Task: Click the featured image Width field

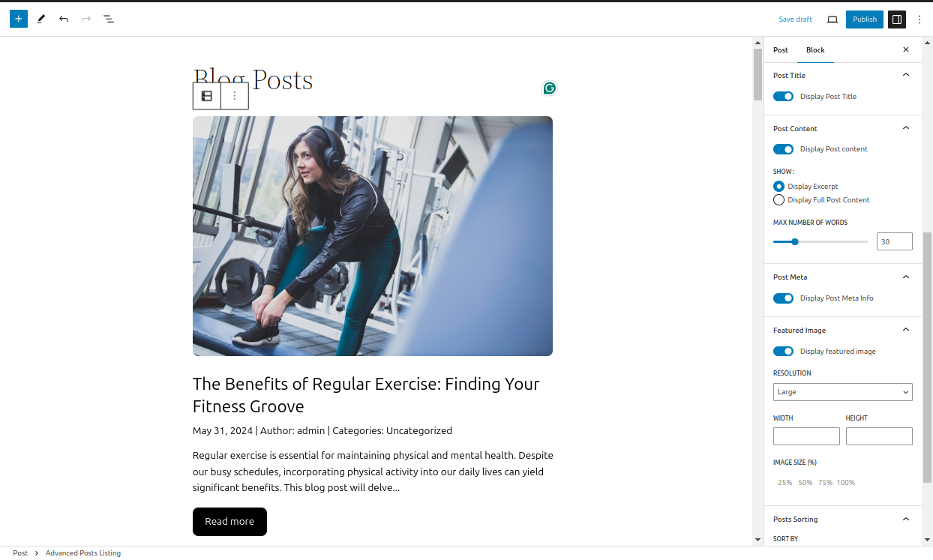Action: (806, 436)
